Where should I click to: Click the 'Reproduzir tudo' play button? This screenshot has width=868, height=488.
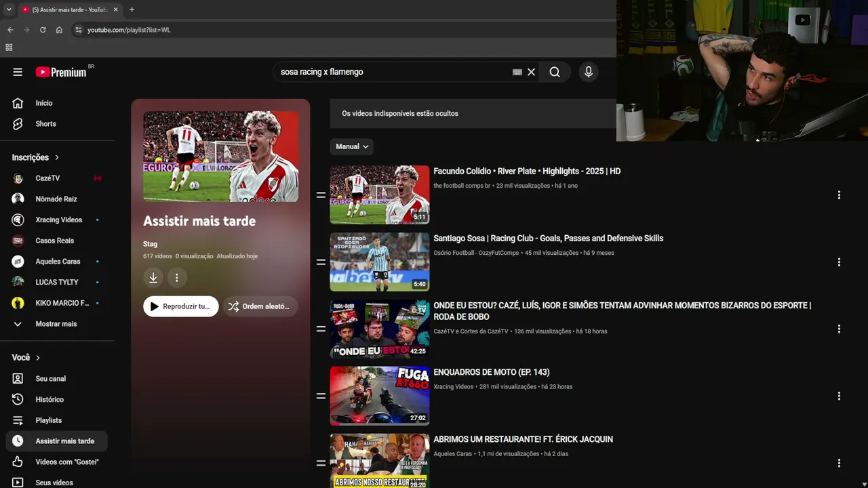click(x=181, y=306)
